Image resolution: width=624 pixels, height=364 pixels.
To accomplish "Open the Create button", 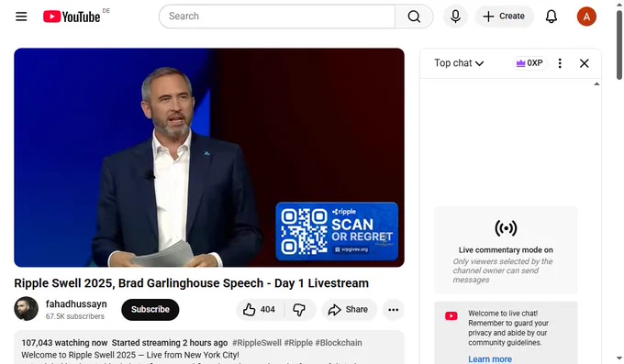I will click(x=504, y=17).
